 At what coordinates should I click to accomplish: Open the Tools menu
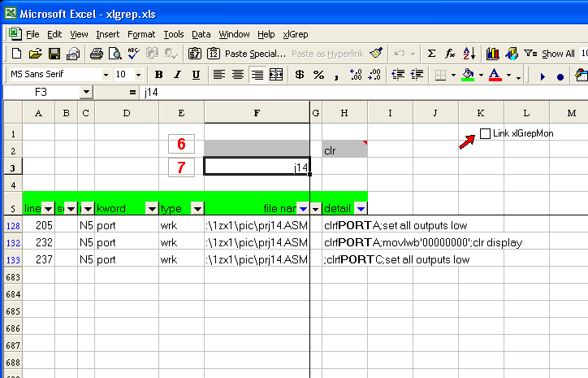(173, 34)
